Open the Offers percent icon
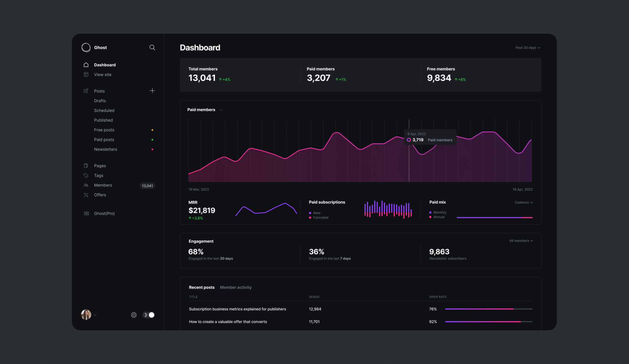 tap(86, 195)
